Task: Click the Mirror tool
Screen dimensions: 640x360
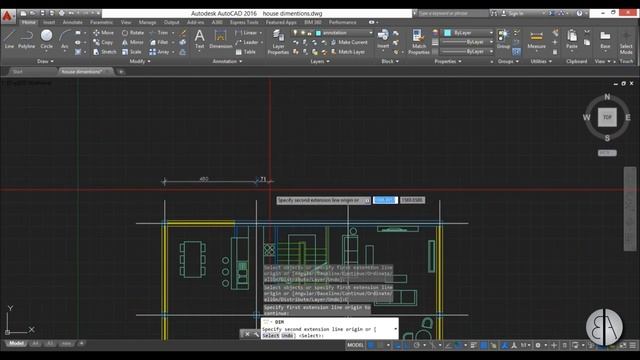Action: click(133, 42)
